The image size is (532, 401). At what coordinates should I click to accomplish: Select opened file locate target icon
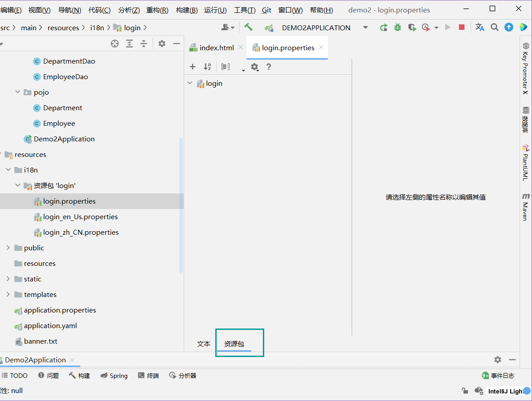click(115, 44)
